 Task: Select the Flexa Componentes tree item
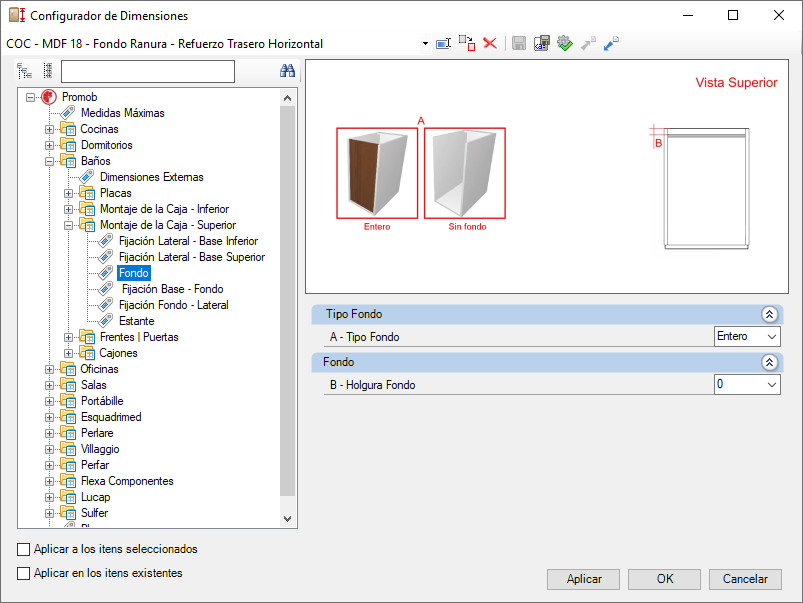pyautogui.click(x=127, y=481)
